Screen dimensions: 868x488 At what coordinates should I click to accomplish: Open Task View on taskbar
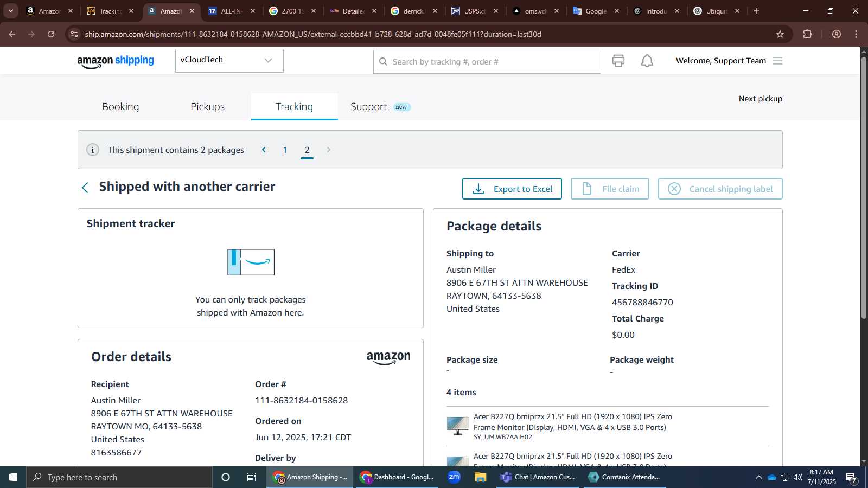click(x=252, y=477)
